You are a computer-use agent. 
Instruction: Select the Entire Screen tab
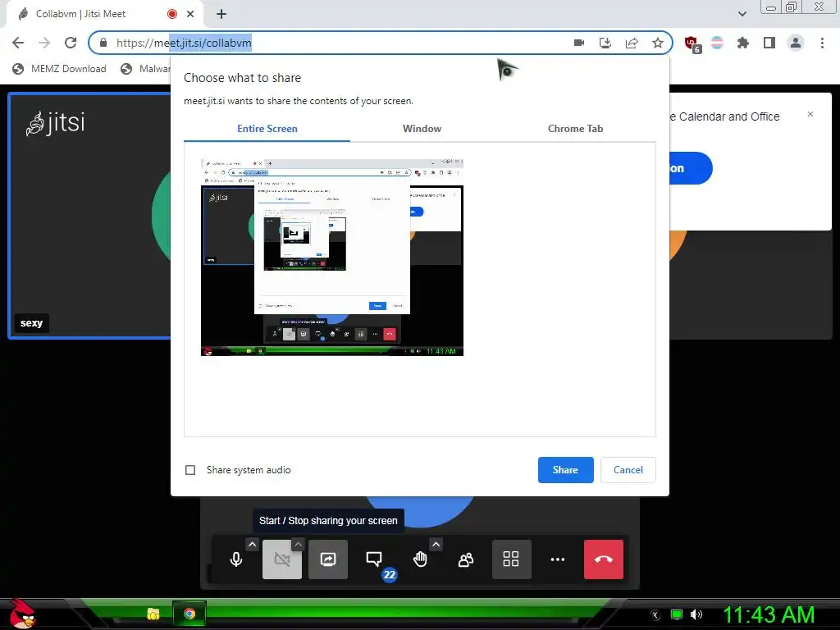267,129
